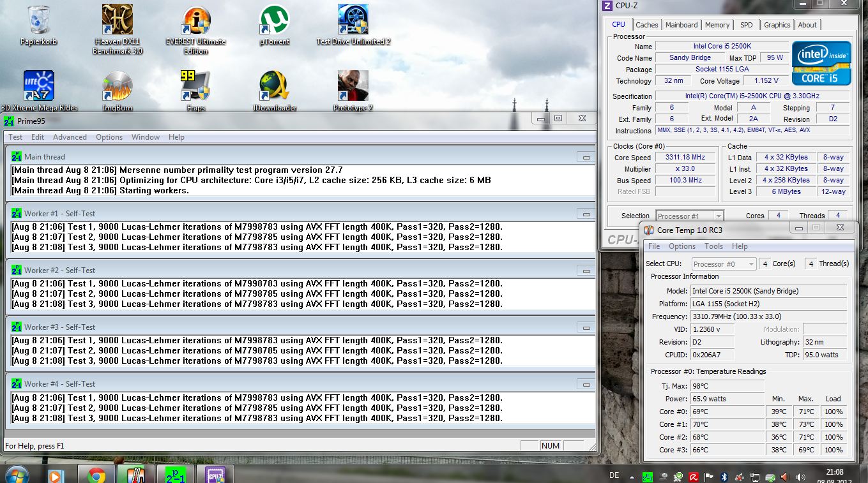Screen dimensions: 868x483
Task: Open Action Center flag in tray
Action: point(710,477)
